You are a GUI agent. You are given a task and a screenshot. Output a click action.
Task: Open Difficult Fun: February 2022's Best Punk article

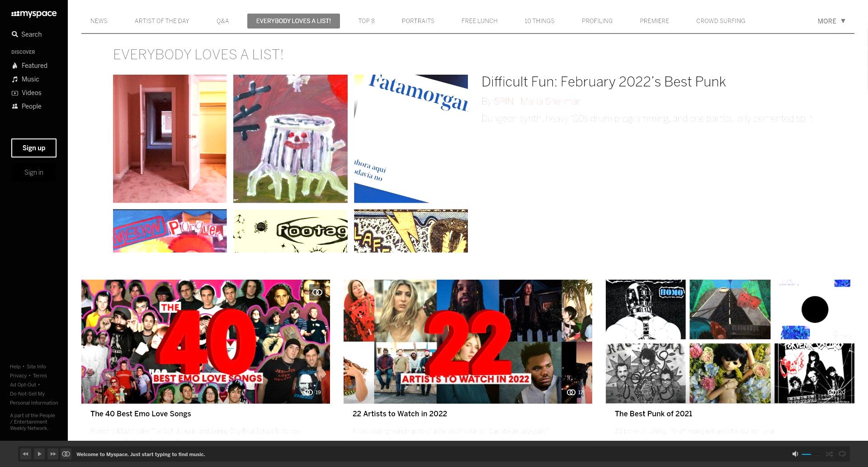tap(604, 82)
